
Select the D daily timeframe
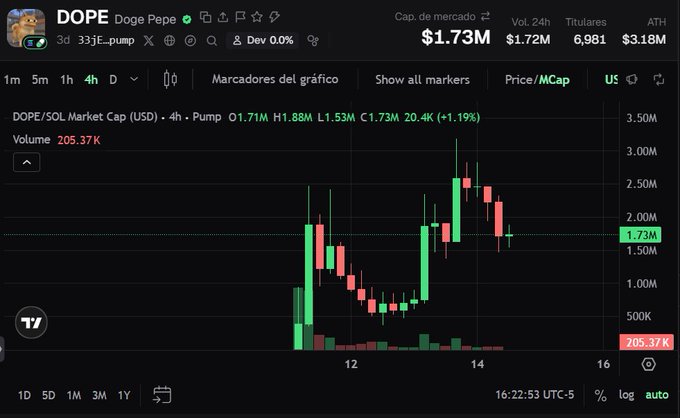pos(113,80)
